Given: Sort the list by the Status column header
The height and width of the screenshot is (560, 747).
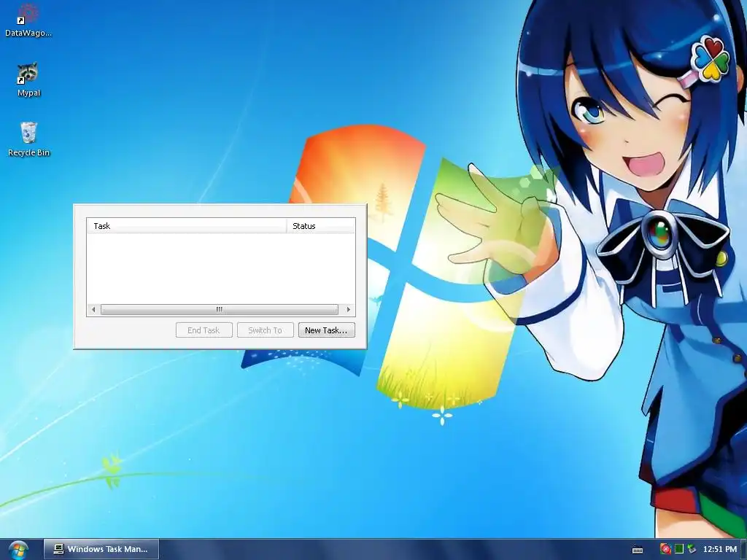Looking at the screenshot, I should coord(321,226).
